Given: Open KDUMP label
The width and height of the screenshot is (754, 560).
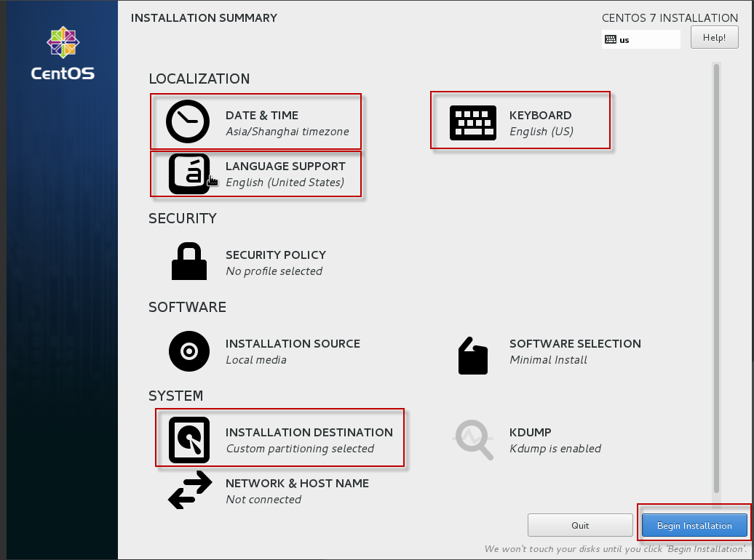Looking at the screenshot, I should pos(531,432).
